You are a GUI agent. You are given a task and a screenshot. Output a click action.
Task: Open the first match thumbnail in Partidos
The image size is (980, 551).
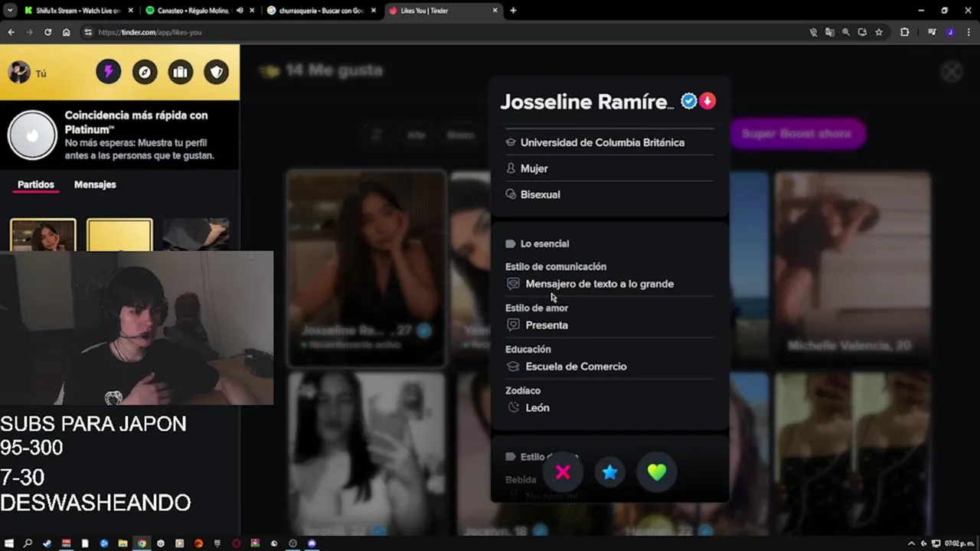coord(43,235)
